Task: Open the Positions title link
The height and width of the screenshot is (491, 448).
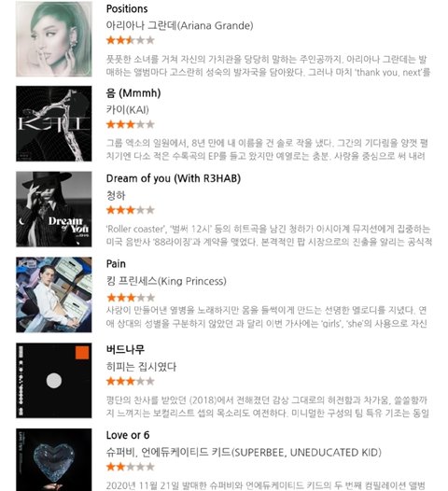Action: (x=127, y=8)
